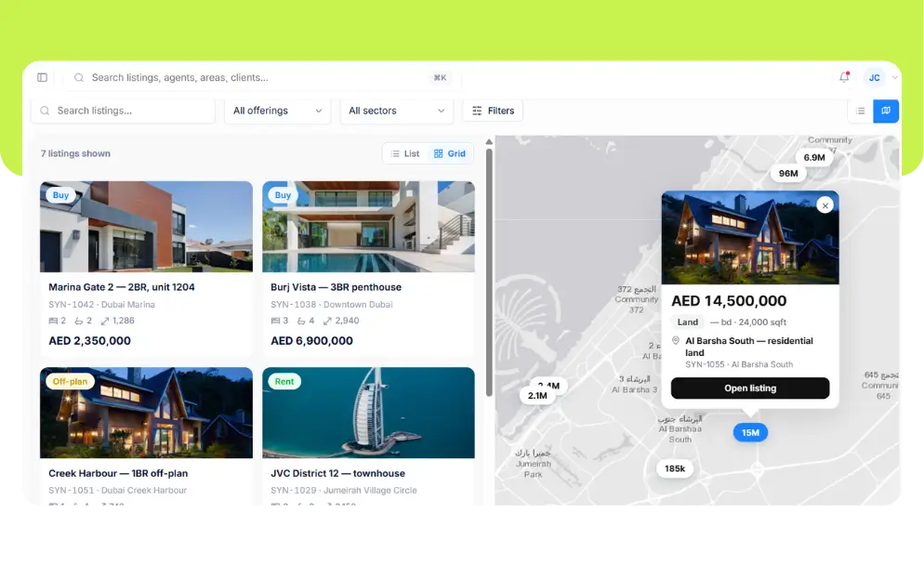Image resolution: width=924 pixels, height=566 pixels.
Task: Select the 96M map marker
Action: (x=788, y=173)
